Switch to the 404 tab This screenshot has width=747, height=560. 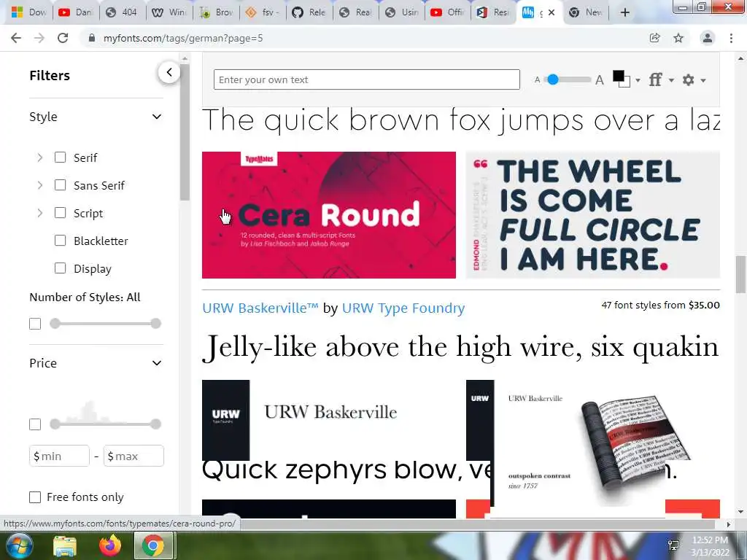pos(122,12)
